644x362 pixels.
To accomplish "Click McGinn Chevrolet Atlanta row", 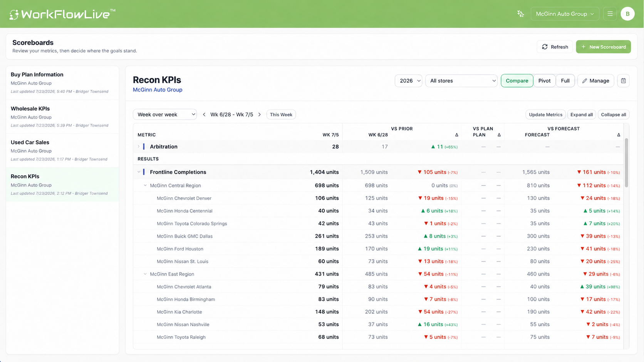I will click(x=378, y=287).
